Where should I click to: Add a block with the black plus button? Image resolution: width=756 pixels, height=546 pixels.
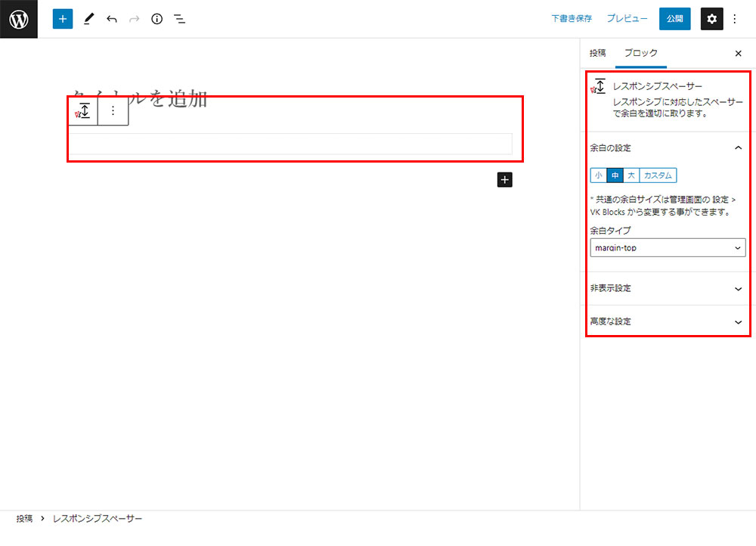[505, 179]
